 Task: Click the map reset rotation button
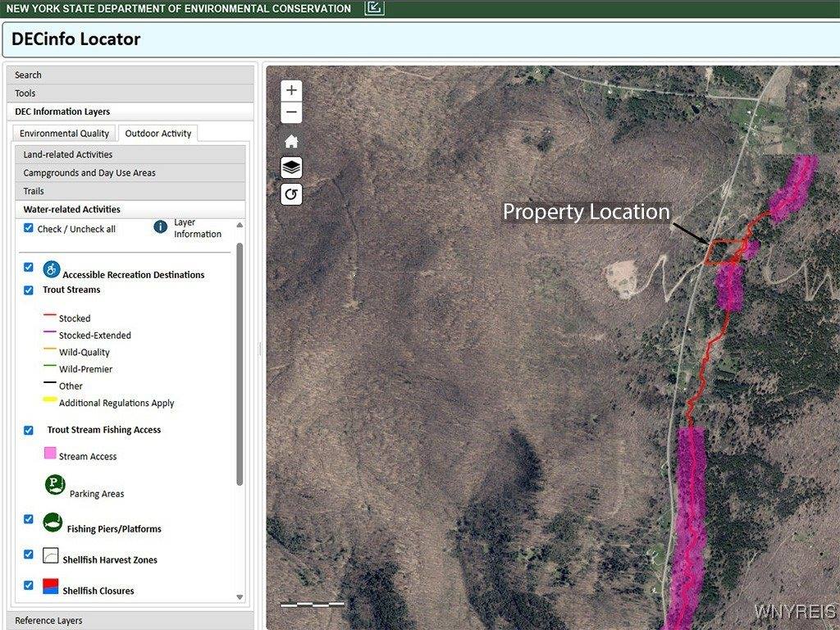pos(291,194)
